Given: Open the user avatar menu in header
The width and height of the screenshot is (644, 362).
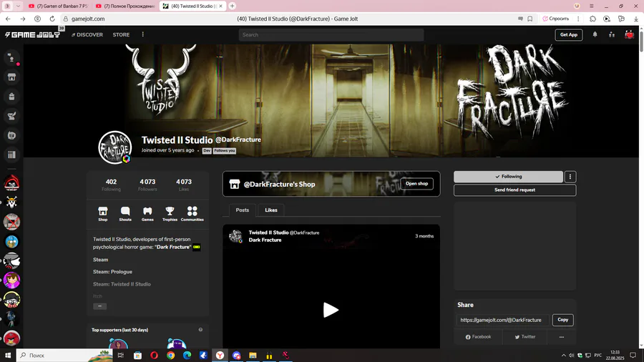Looking at the screenshot, I should (629, 35).
